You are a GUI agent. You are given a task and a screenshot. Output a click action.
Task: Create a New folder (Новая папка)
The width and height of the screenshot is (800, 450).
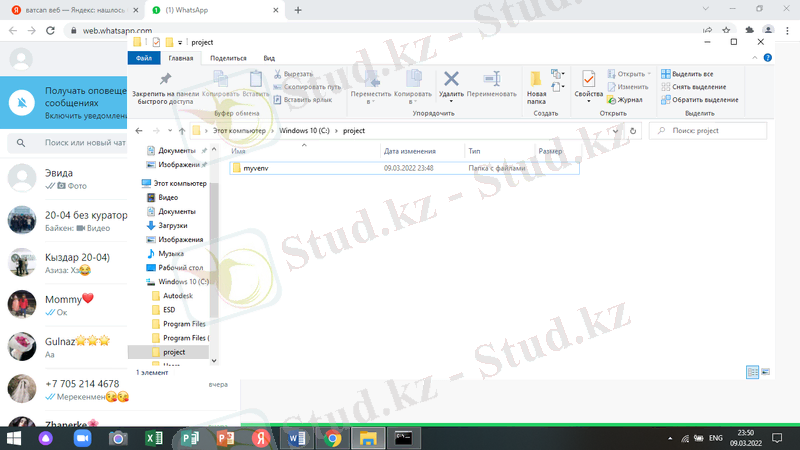536,88
